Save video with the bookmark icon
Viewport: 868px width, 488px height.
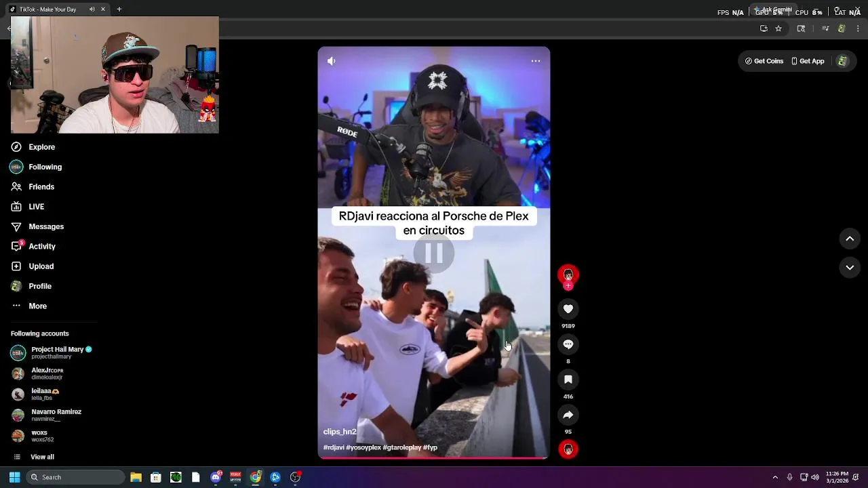point(568,380)
